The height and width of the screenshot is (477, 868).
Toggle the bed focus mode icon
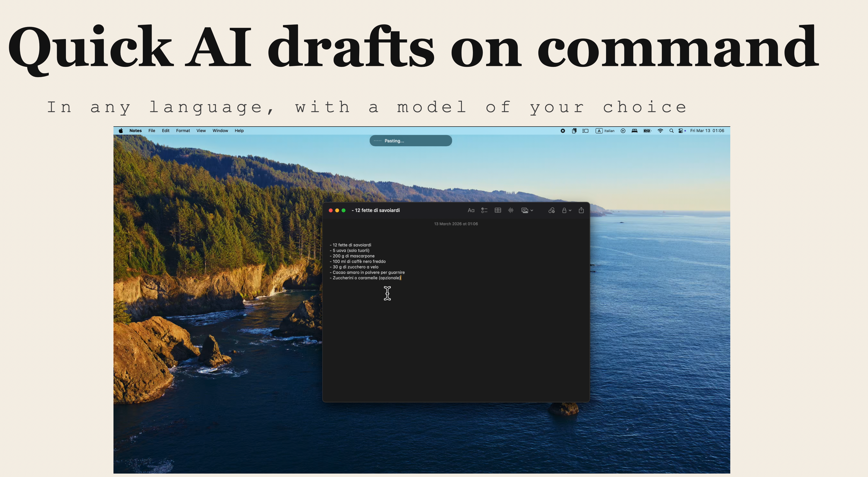coord(634,131)
